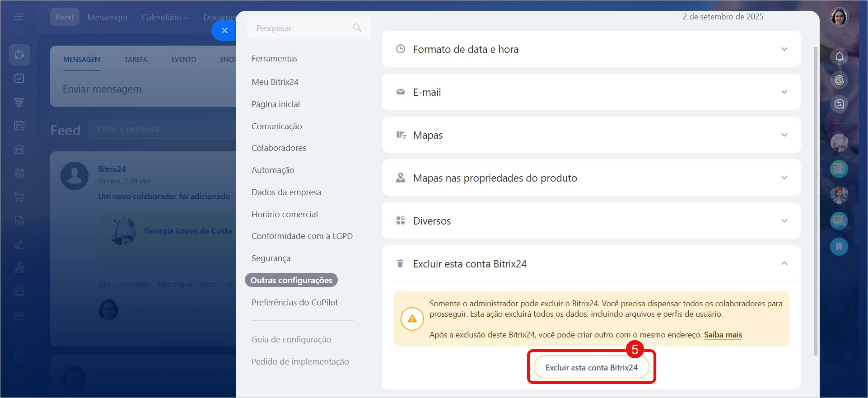Follow the Saiba mais link
868x398 pixels.
pos(723,335)
